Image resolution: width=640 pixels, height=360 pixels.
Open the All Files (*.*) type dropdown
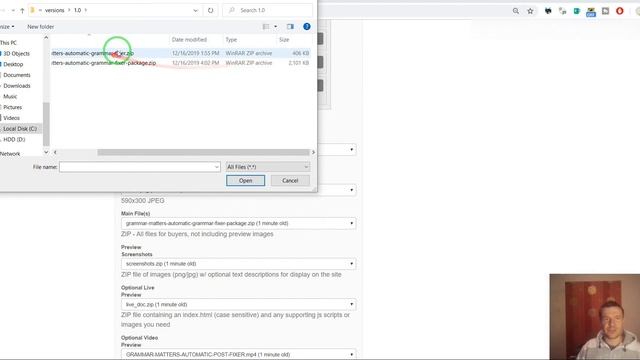click(268, 167)
